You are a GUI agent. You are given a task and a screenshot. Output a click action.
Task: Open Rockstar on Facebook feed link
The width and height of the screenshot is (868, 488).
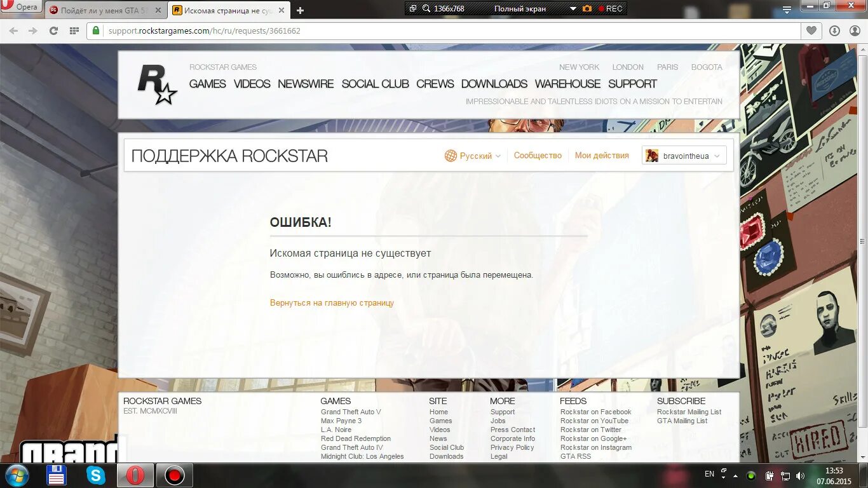(596, 412)
